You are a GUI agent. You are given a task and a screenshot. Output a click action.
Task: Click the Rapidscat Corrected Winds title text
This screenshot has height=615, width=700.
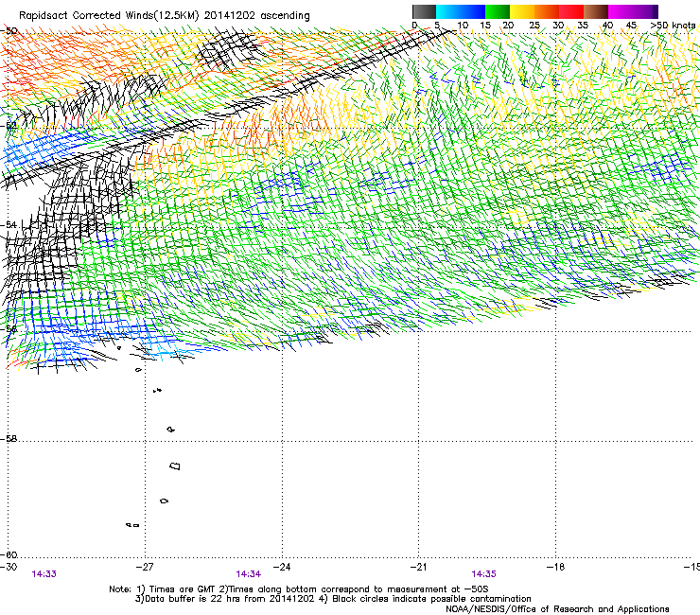(x=165, y=15)
